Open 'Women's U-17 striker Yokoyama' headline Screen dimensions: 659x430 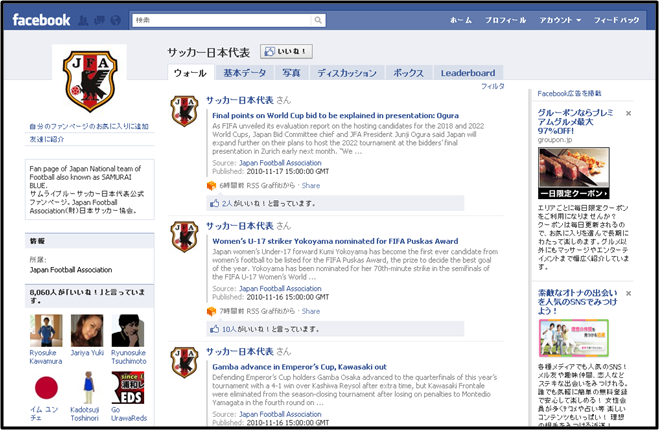pyautogui.click(x=335, y=241)
